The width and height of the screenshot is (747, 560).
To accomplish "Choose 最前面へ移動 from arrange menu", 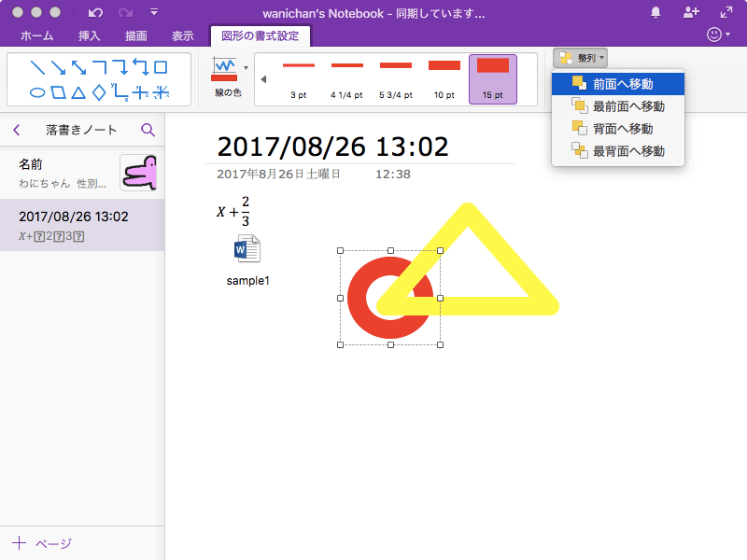I will [618, 106].
